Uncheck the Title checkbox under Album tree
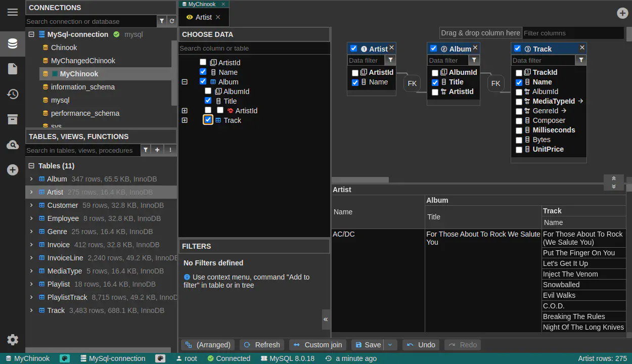632x364 pixels. tap(208, 101)
